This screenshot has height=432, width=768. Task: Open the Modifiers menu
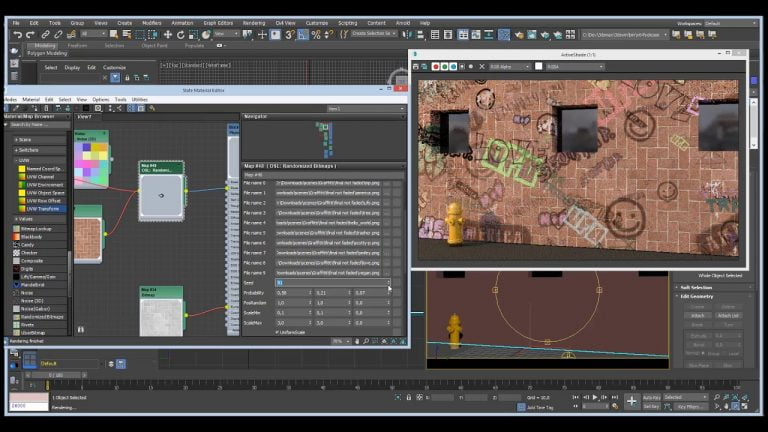(x=151, y=23)
